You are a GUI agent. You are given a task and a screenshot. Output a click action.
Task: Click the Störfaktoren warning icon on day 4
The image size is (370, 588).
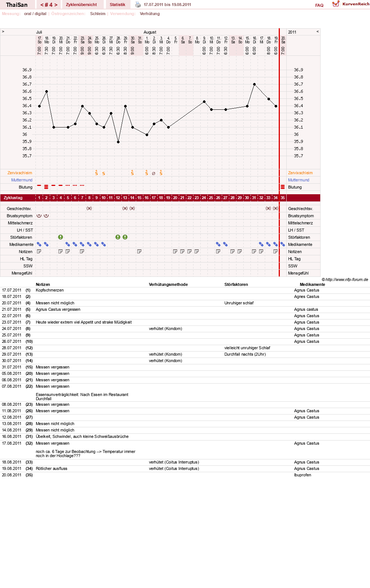coord(61,237)
